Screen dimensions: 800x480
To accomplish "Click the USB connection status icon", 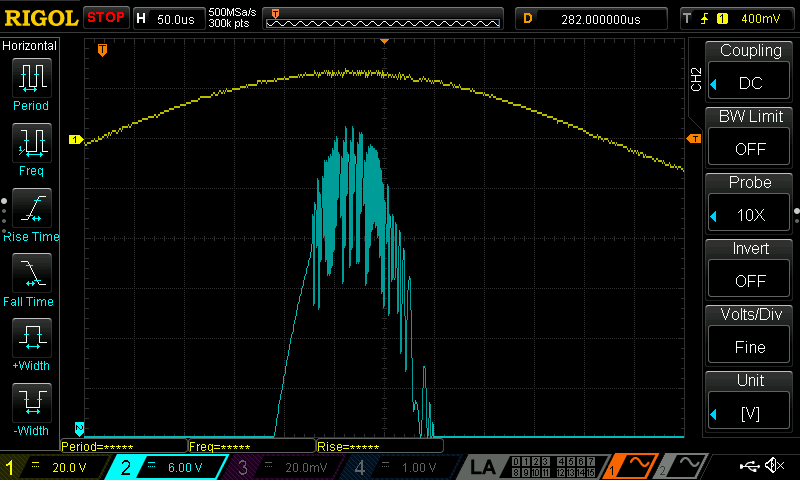I will click(x=749, y=466).
